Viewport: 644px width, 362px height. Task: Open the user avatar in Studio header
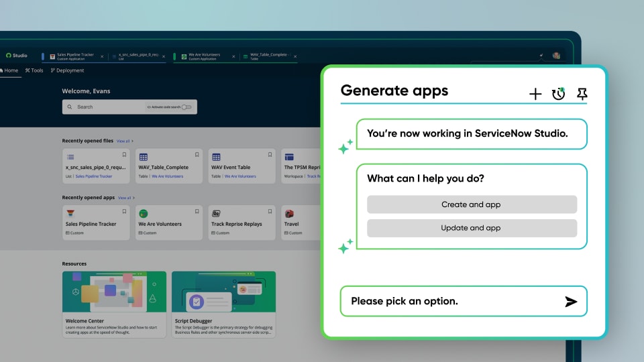[557, 56]
